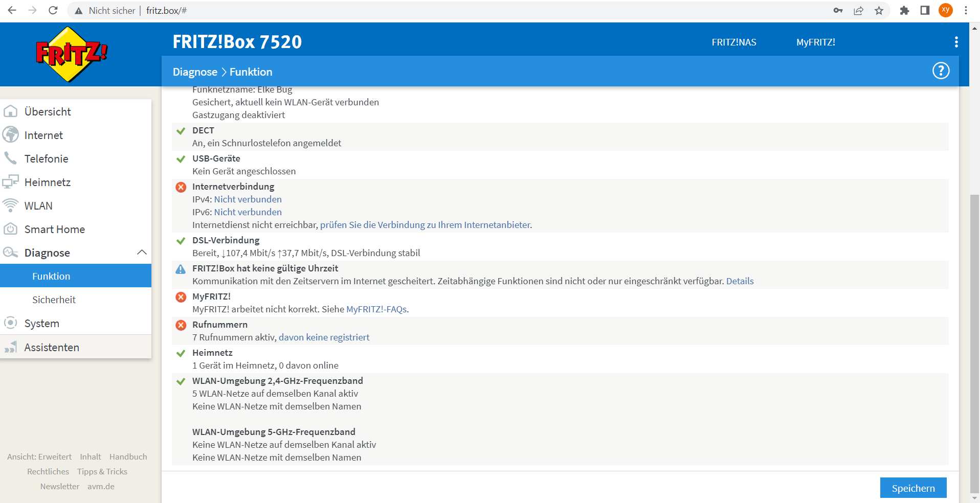The image size is (980, 503).
Task: Click the Smart Home icon
Action: pos(10,229)
